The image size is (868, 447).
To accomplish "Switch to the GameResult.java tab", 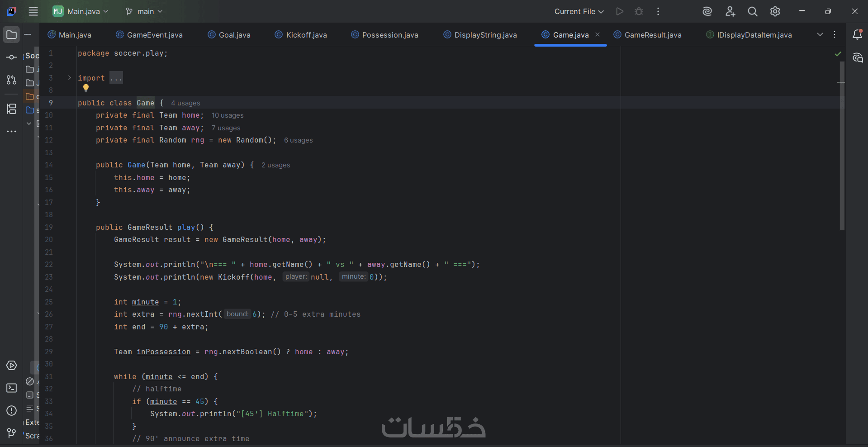I will pos(647,35).
